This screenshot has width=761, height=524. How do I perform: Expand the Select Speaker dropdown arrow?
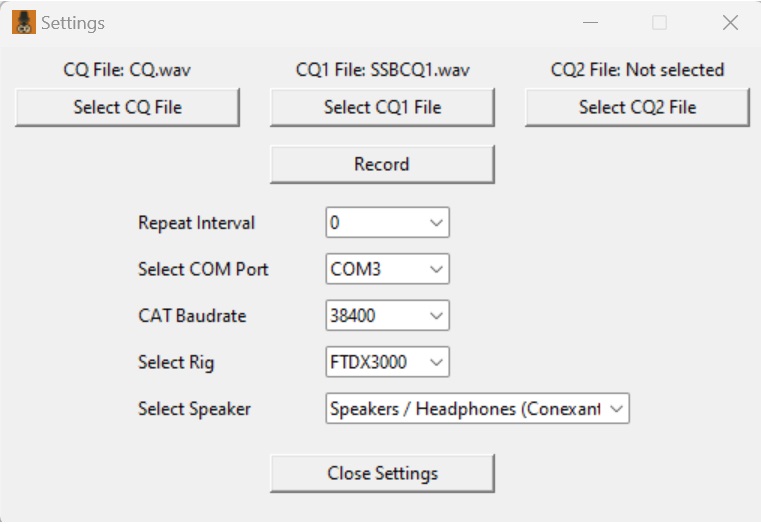tap(616, 409)
